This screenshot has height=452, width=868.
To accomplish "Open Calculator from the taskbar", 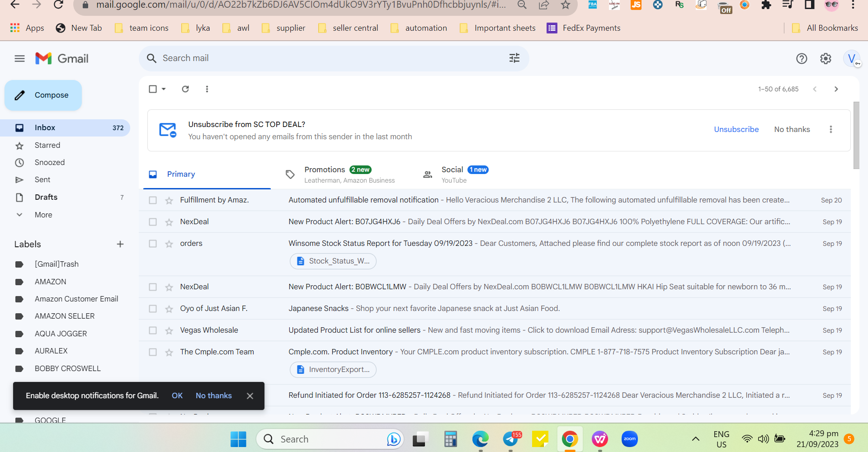I will pyautogui.click(x=451, y=439).
